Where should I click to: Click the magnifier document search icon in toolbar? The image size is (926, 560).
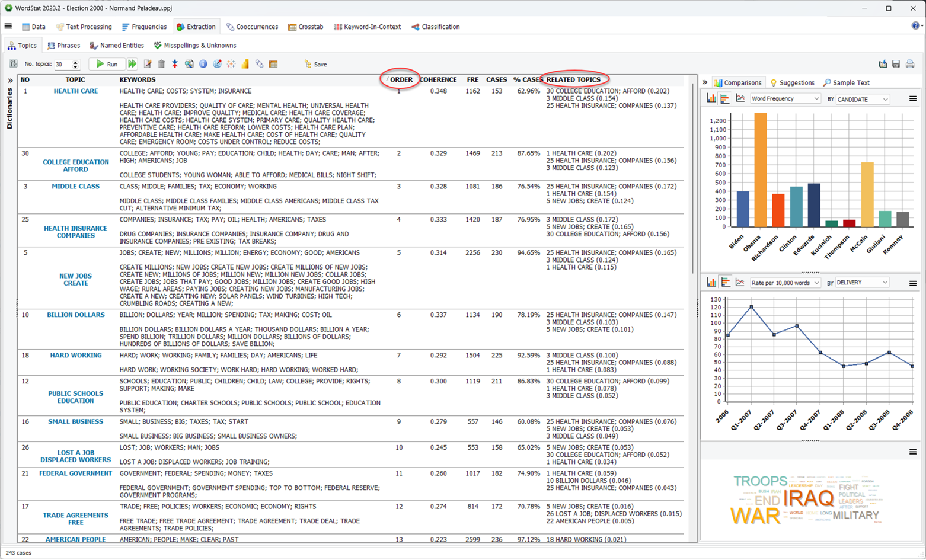pos(189,64)
